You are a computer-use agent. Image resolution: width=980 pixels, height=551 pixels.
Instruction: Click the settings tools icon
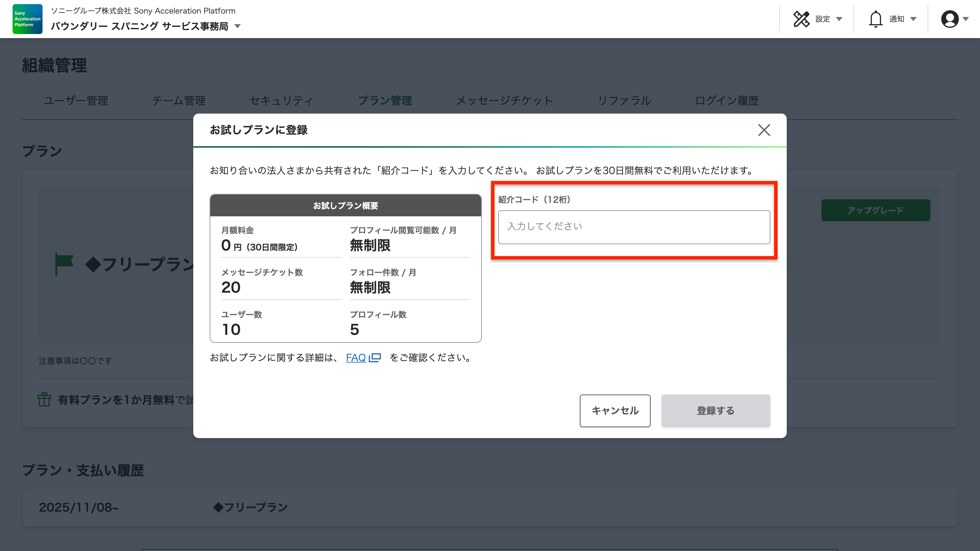click(801, 19)
